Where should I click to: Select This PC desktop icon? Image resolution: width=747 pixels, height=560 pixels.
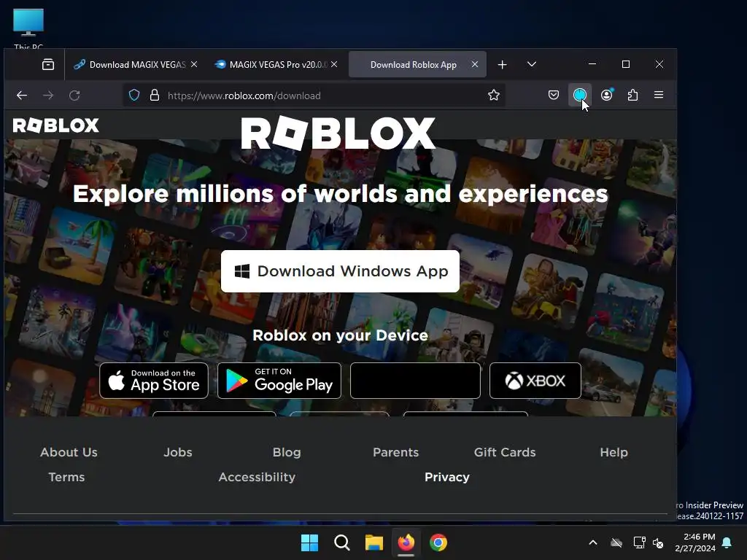click(x=28, y=28)
